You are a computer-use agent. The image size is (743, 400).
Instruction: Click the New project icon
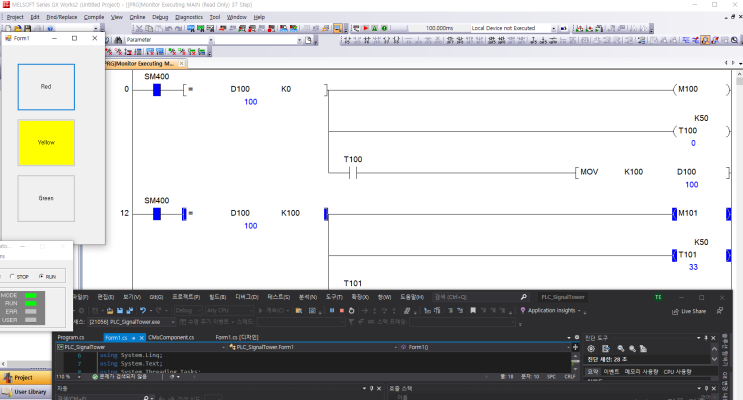pyautogui.click(x=8, y=28)
